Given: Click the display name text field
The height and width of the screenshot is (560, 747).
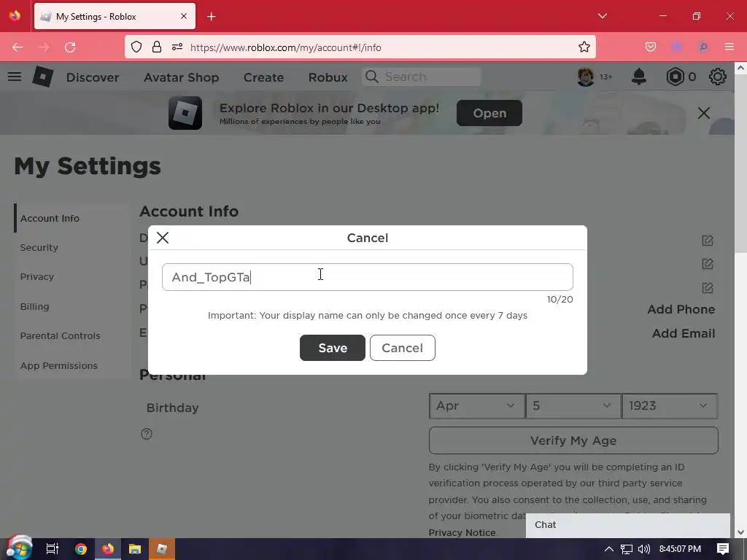Looking at the screenshot, I should coord(368,277).
